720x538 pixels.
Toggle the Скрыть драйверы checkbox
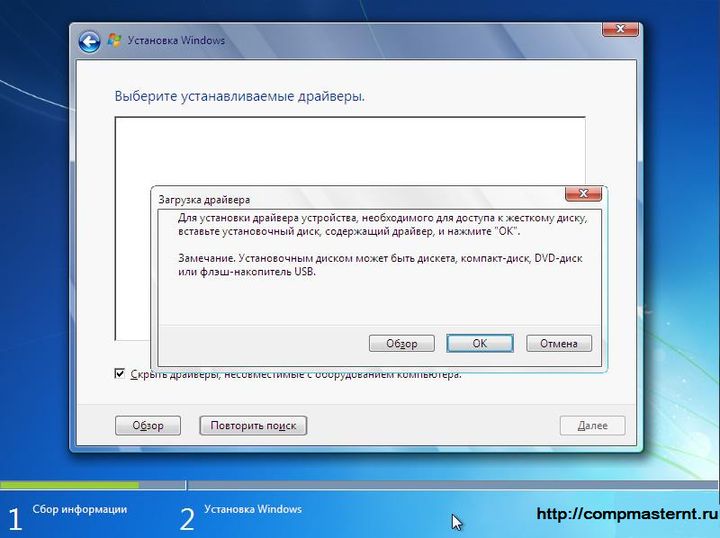click(x=119, y=373)
